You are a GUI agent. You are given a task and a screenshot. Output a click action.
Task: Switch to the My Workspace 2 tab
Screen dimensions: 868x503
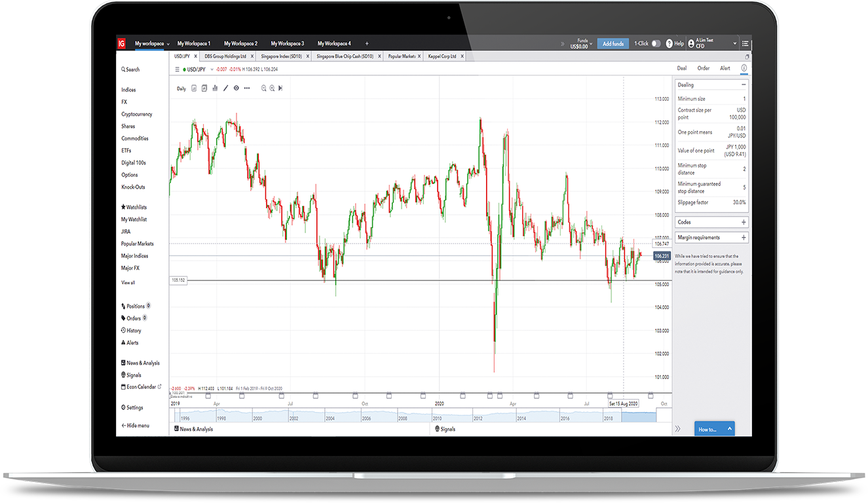(x=240, y=43)
